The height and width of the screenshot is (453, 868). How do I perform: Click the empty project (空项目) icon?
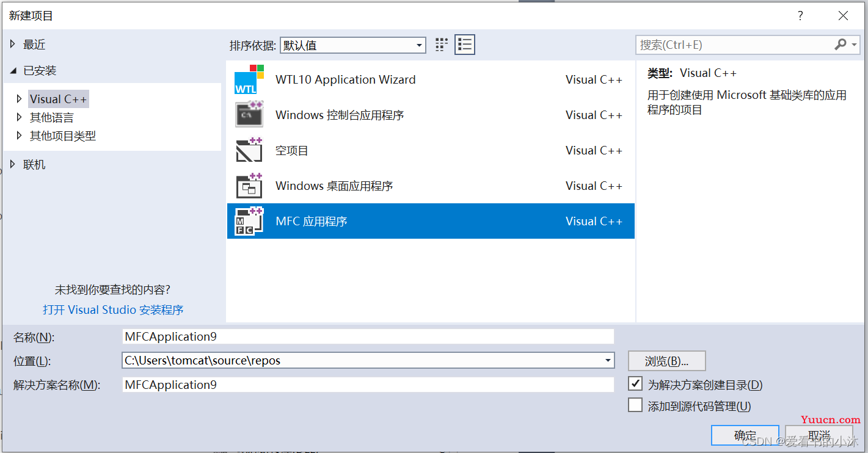coord(249,150)
